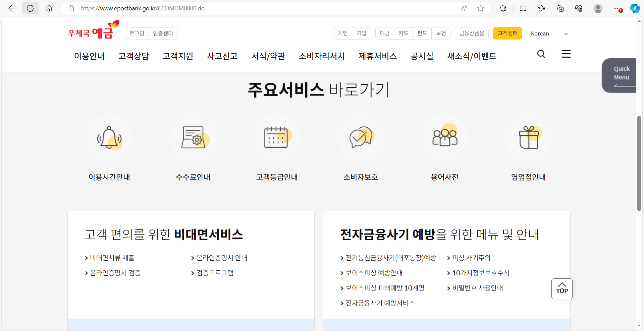Select the 기업 tab

point(362,33)
